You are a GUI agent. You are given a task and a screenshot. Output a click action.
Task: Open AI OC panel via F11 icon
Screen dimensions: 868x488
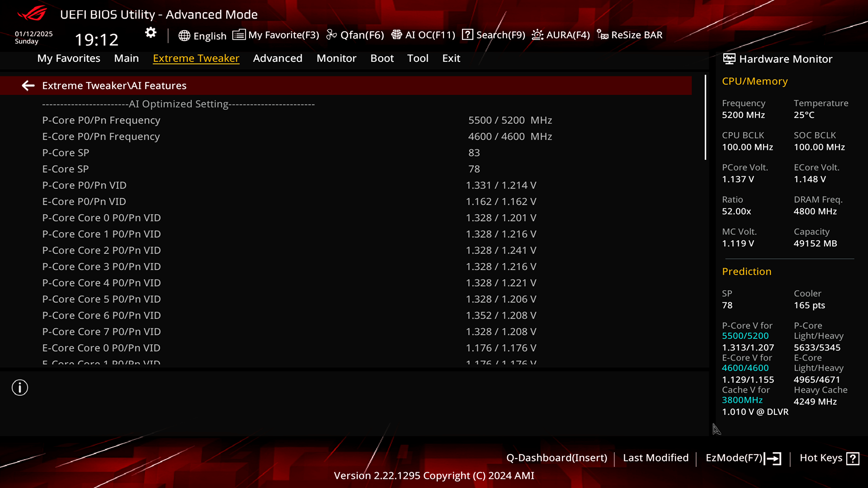tap(423, 34)
